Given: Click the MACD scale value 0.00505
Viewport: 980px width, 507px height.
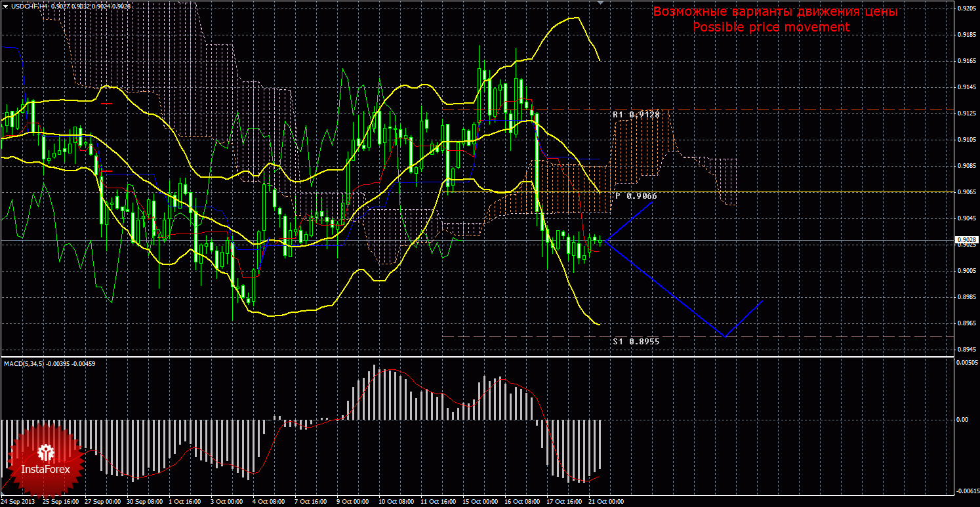Looking at the screenshot, I should coord(968,362).
